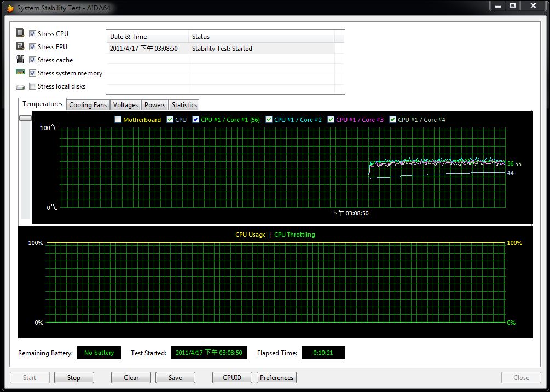Open the Voltages tab
550x392 pixels.
125,105
